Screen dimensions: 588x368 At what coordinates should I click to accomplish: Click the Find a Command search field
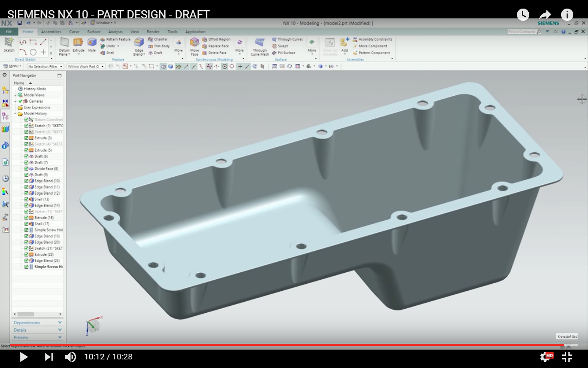click(524, 31)
